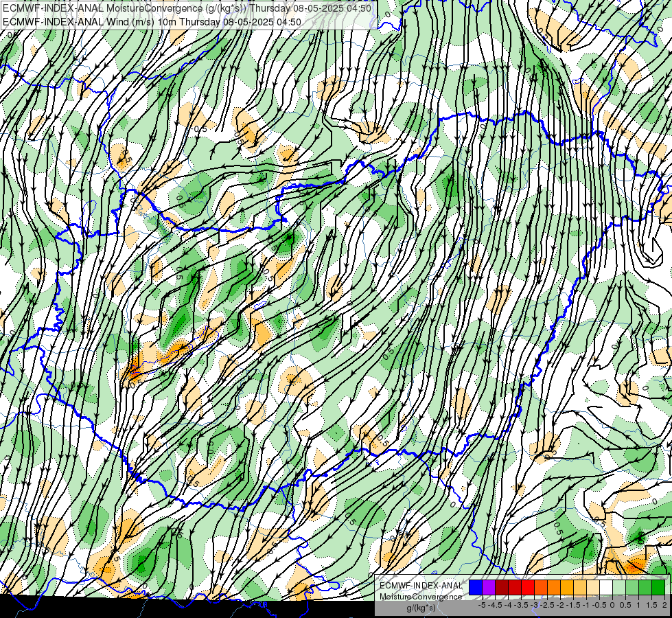Click legend tick label -5
The height and width of the screenshot is (618, 672).
(x=482, y=605)
